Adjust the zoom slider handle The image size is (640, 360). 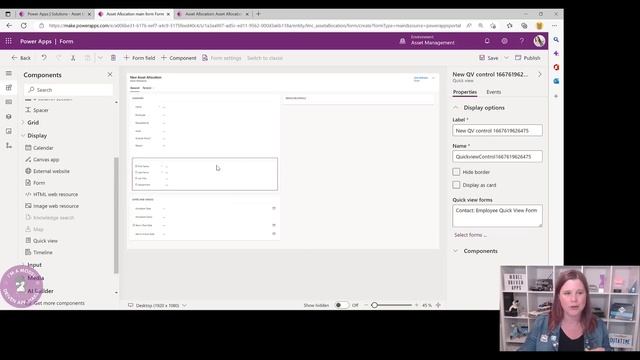[374, 305]
